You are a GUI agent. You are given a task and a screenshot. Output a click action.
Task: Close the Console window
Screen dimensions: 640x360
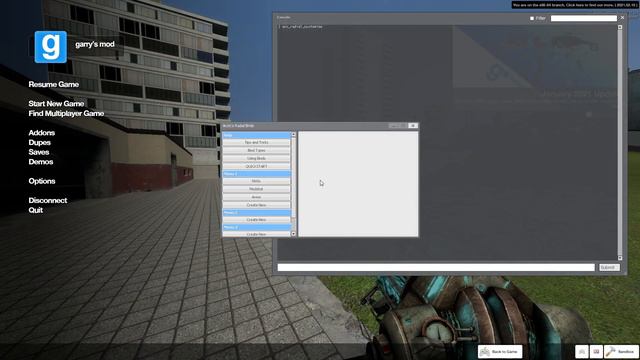pos(622,18)
